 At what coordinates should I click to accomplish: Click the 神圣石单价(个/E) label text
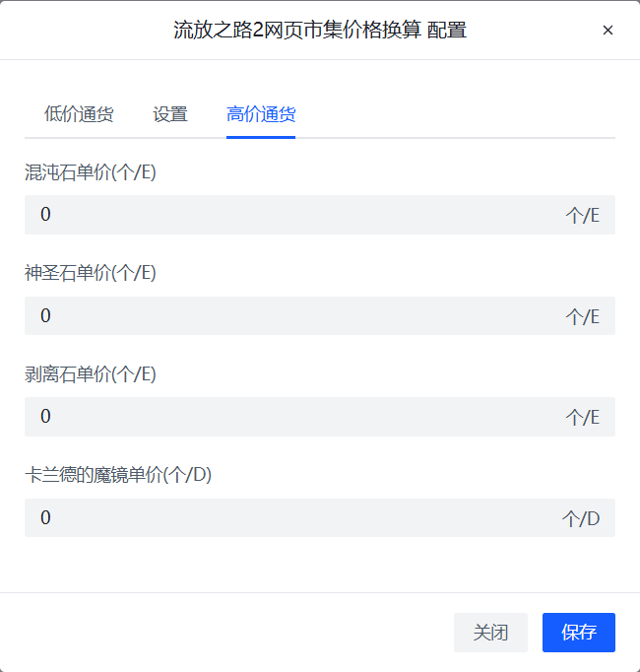(91, 273)
